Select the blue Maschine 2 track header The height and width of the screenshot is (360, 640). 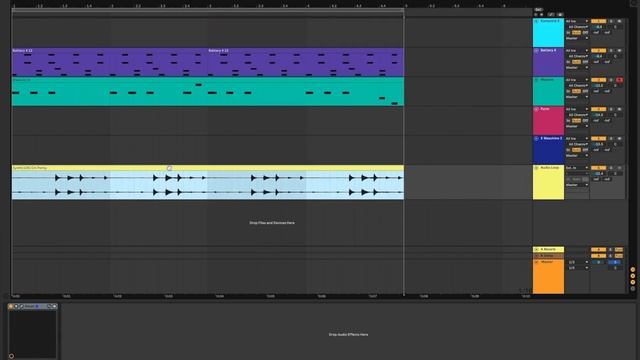click(549, 150)
